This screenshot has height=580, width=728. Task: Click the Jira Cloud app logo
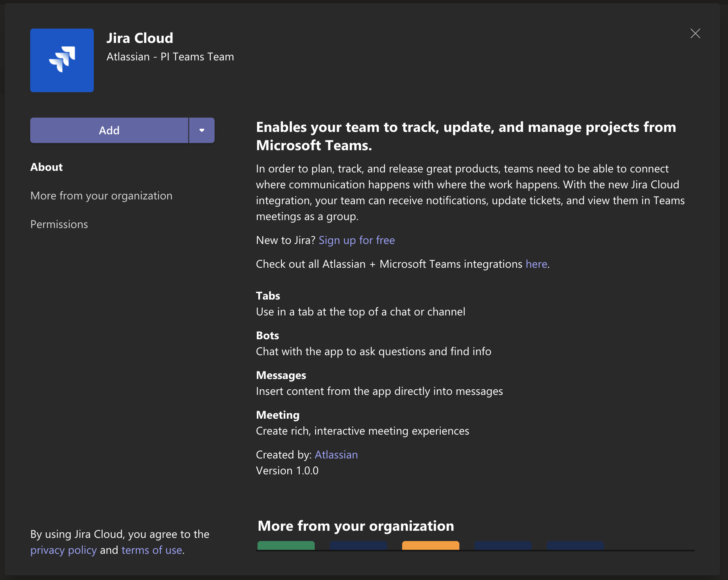click(x=62, y=60)
